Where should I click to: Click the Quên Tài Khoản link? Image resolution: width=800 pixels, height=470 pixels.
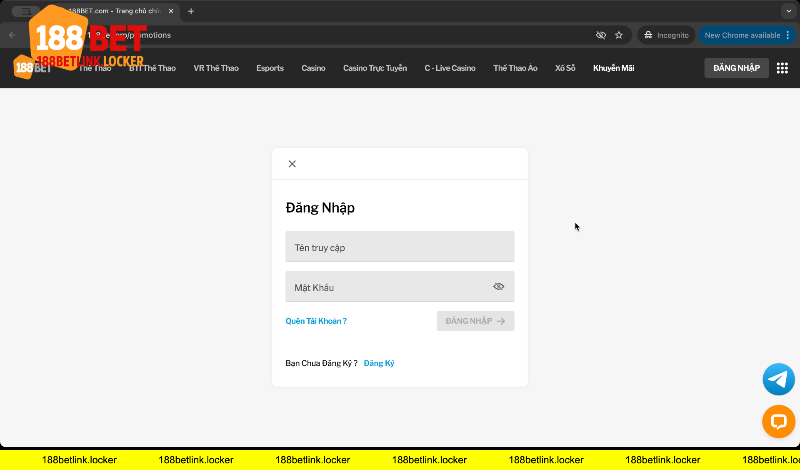316,321
